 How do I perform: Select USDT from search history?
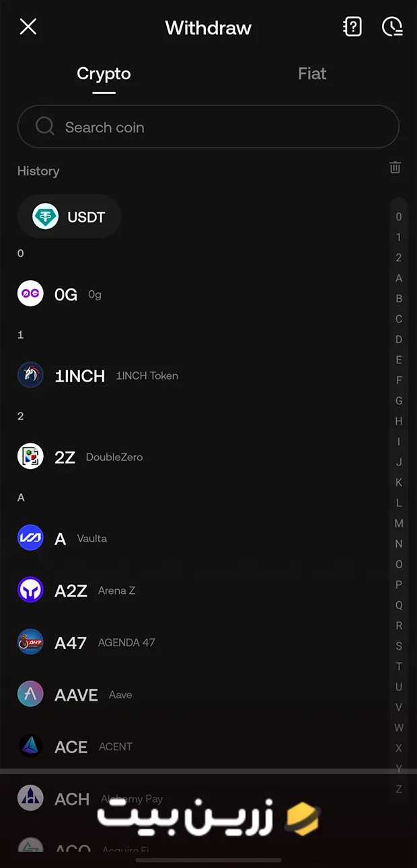click(x=69, y=217)
